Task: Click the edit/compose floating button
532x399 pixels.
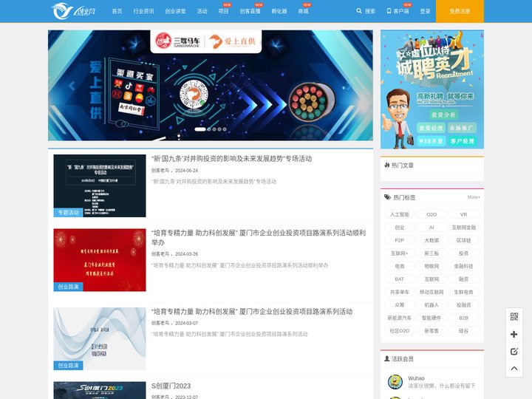Action: [x=514, y=352]
